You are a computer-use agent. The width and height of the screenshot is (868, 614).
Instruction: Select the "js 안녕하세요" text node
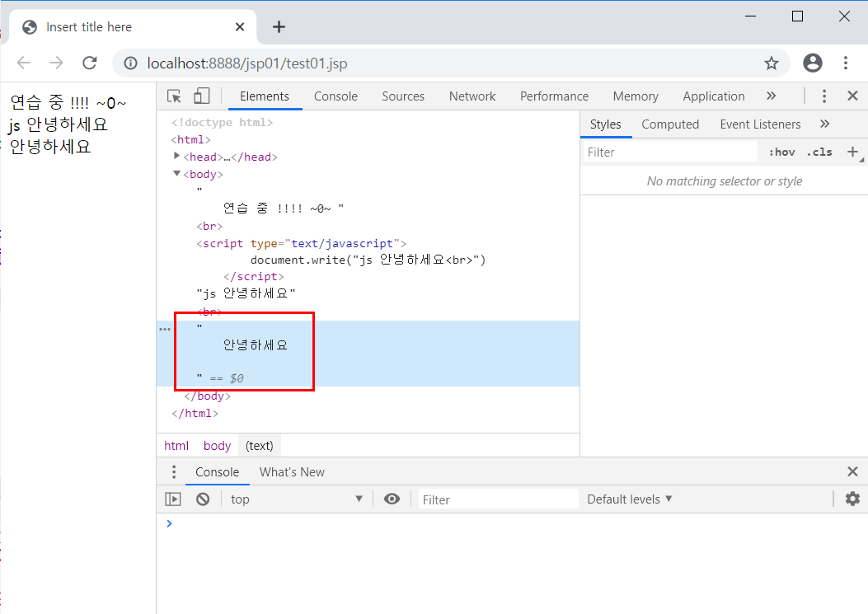coord(246,293)
